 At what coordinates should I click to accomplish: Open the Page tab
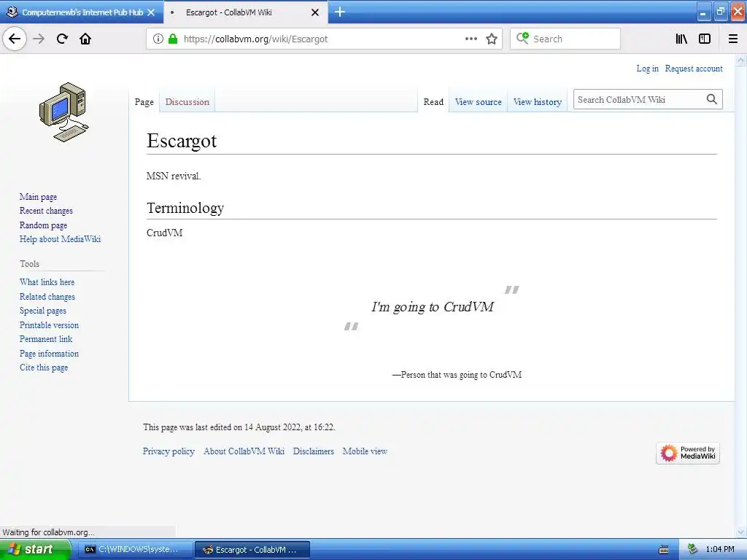(144, 102)
